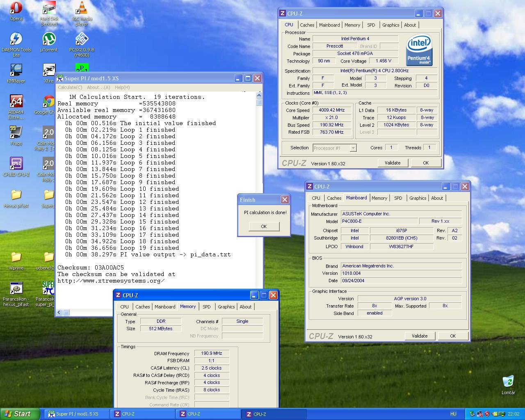The width and height of the screenshot is (525, 420).
Task: Click the Checksum: 03A00AC5 line
Action: point(91,267)
